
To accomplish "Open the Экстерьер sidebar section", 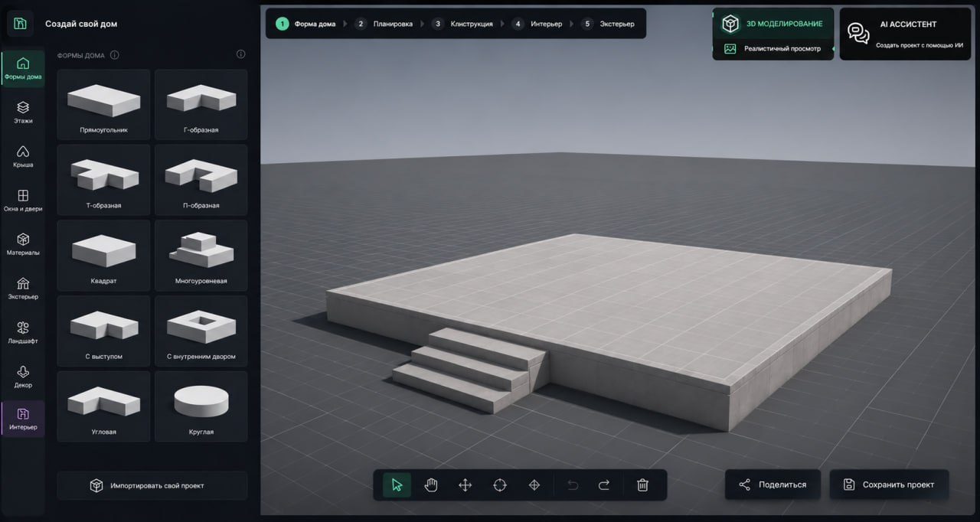I will (x=23, y=289).
